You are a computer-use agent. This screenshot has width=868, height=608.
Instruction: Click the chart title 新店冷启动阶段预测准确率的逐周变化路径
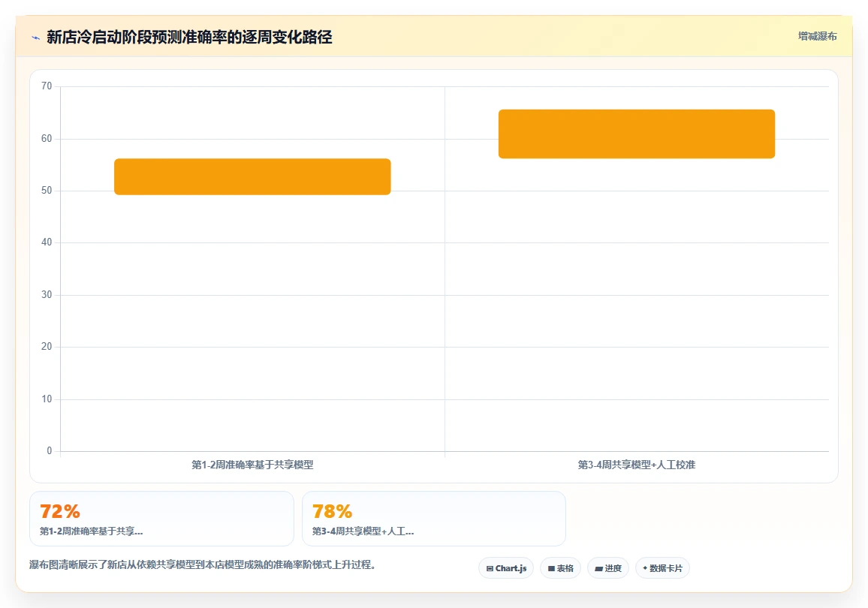[189, 37]
